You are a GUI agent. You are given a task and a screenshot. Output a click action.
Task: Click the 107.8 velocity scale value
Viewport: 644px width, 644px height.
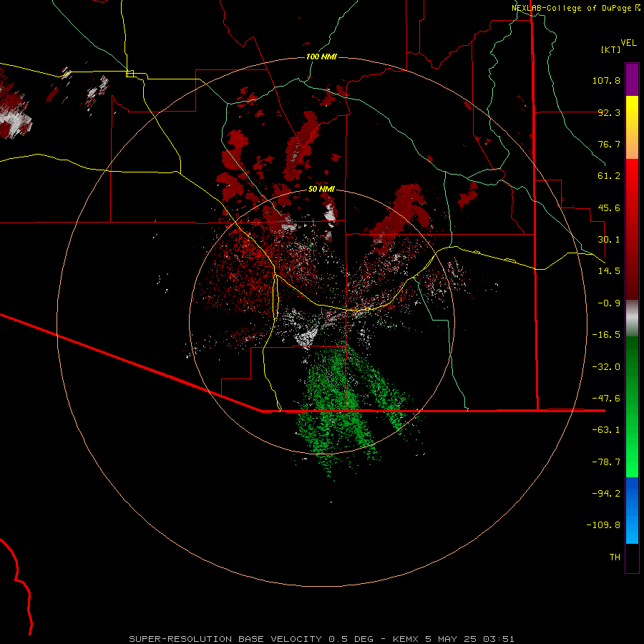tap(606, 80)
